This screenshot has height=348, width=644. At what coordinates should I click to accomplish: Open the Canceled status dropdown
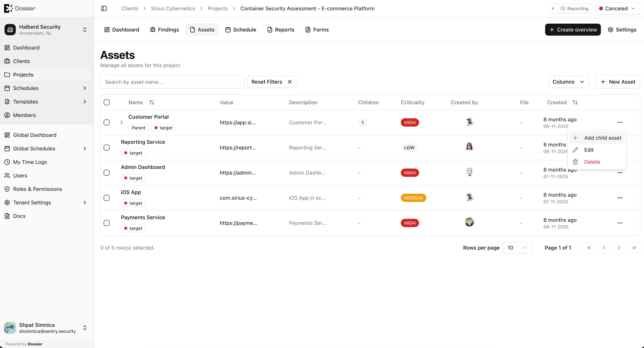tap(617, 8)
